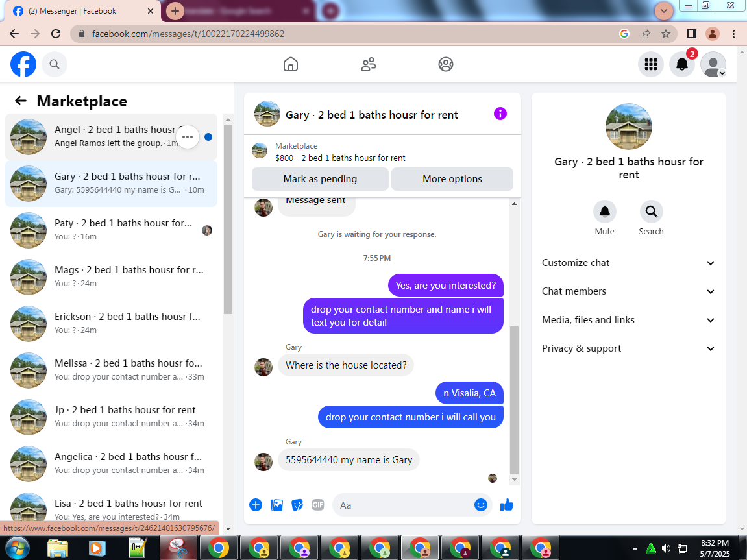Send a thumbs-up like
The height and width of the screenshot is (560, 747).
(x=507, y=505)
